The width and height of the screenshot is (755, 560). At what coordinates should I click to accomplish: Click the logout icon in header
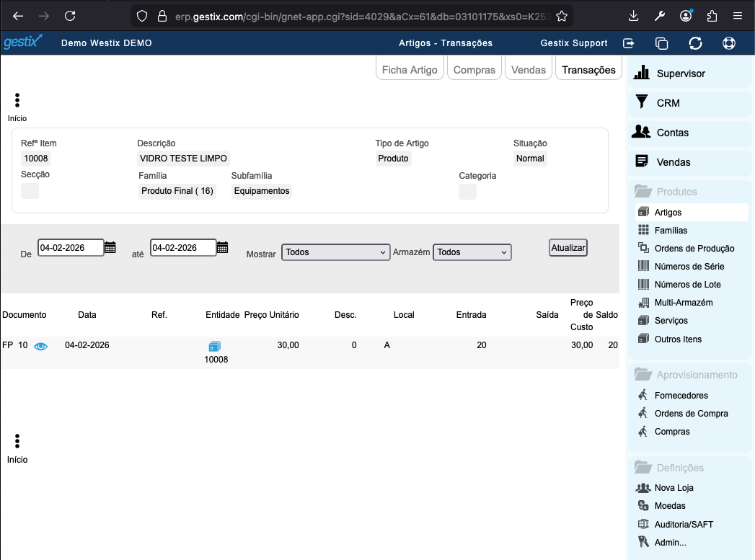[629, 43]
